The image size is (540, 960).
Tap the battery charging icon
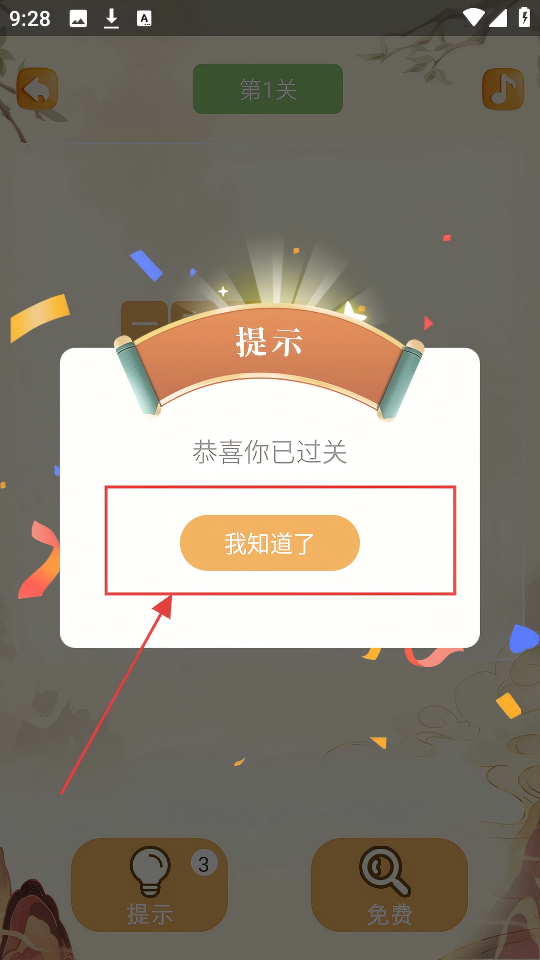[x=524, y=18]
